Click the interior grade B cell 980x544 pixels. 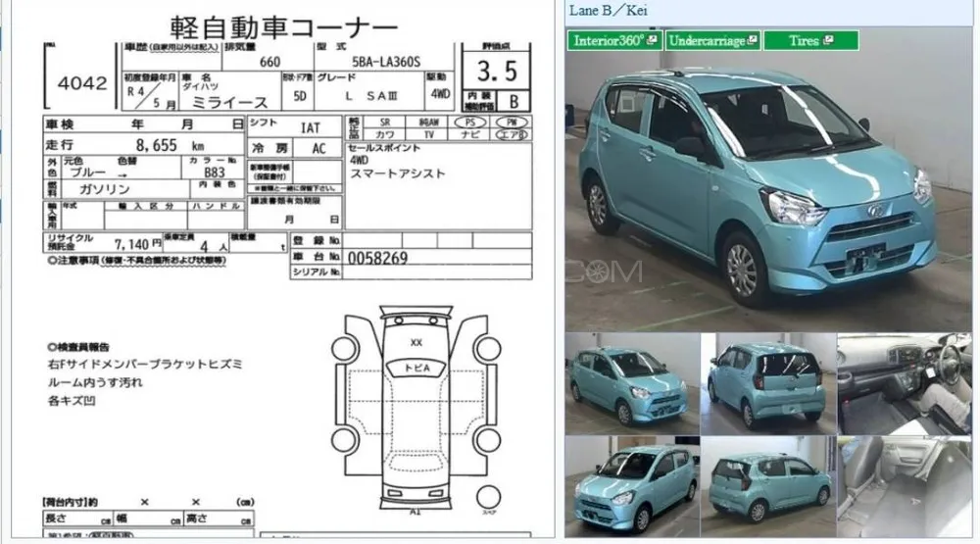point(514,101)
